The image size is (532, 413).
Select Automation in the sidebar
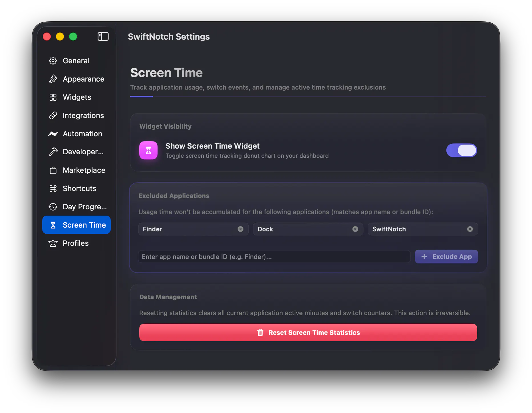point(76,134)
